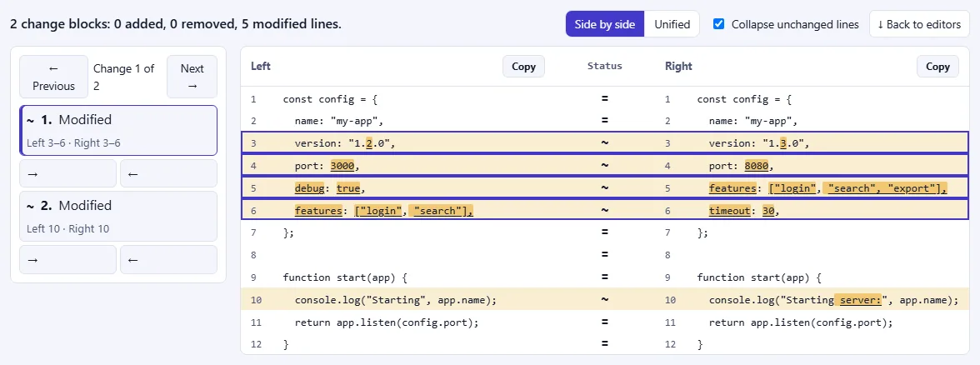980x365 pixels.
Task: Click right line 6 timeout: 30
Action: click(744, 211)
